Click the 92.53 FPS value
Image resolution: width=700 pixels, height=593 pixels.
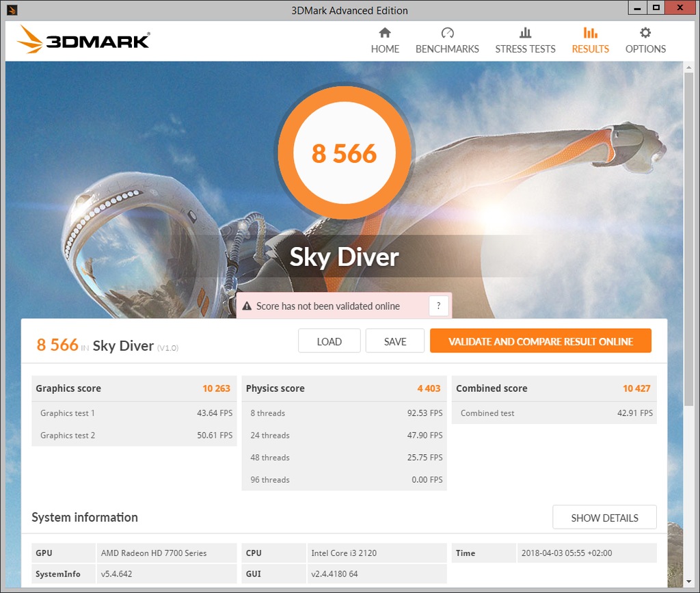[x=425, y=413]
